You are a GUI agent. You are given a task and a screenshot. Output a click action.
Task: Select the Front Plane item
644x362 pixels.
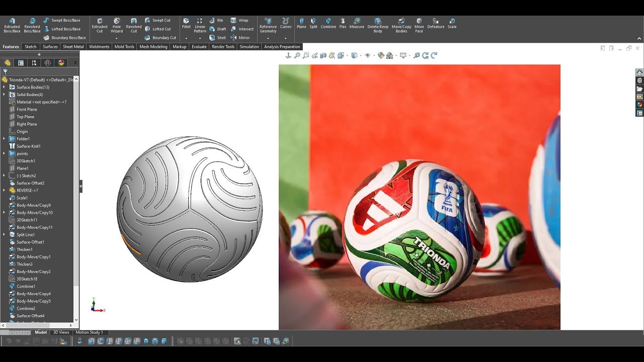pos(23,109)
